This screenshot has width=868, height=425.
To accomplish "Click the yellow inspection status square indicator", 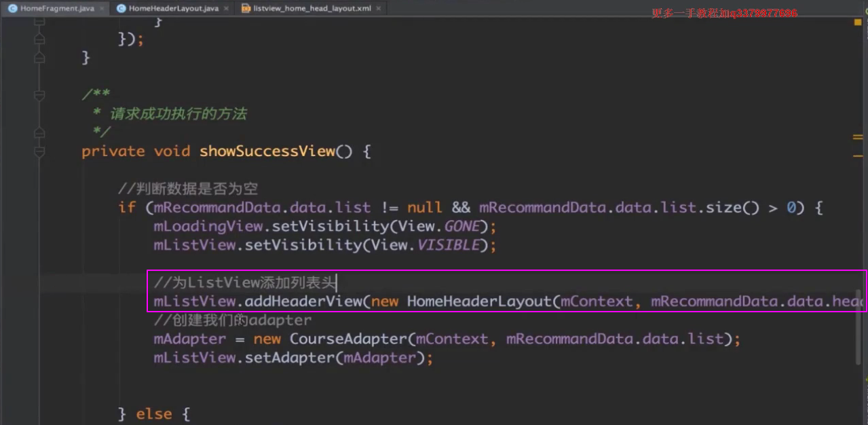I will click(x=858, y=22).
